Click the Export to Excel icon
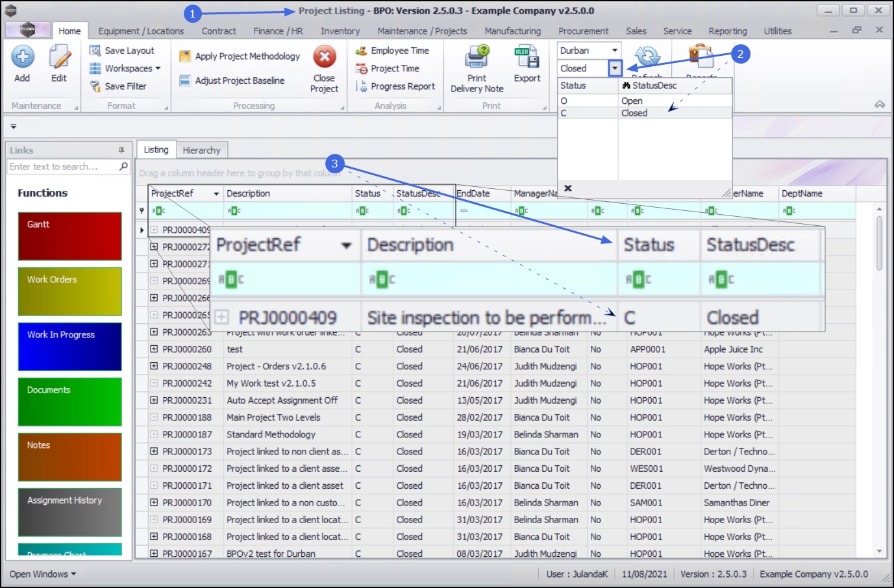This screenshot has height=588, width=894. (527, 57)
